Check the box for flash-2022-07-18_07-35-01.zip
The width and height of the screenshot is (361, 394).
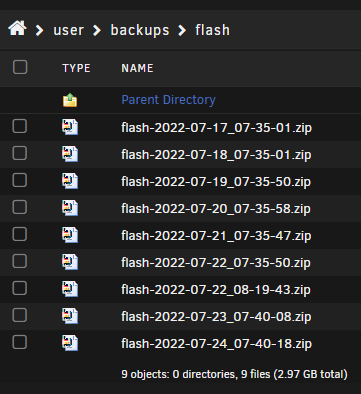point(19,153)
